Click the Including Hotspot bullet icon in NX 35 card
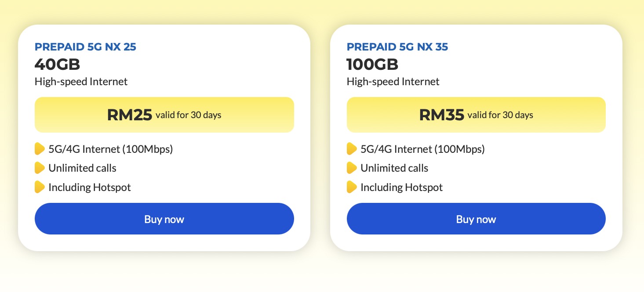This screenshot has width=644, height=292. point(352,187)
